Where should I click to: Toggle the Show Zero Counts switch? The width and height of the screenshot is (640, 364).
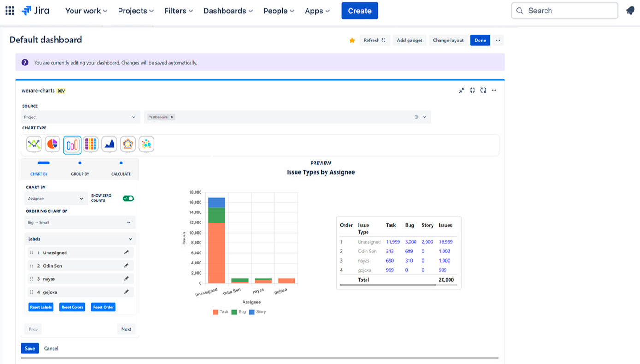point(128,199)
